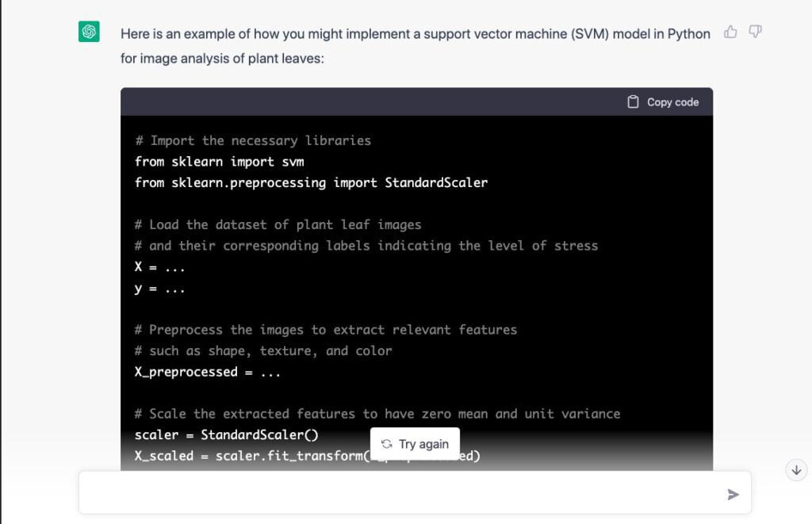Click the ChatGPT logo avatar
Image resolution: width=812 pixels, height=524 pixels.
click(89, 32)
